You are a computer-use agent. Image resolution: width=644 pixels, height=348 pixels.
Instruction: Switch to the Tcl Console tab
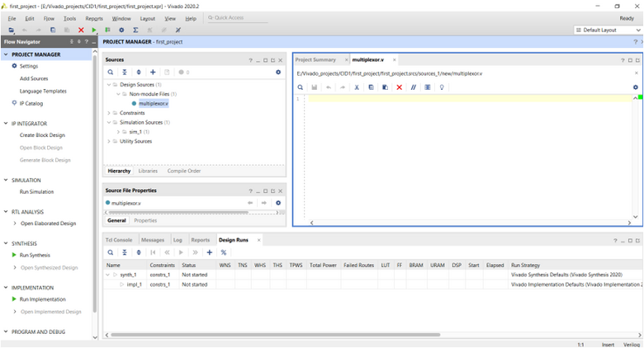coord(119,240)
